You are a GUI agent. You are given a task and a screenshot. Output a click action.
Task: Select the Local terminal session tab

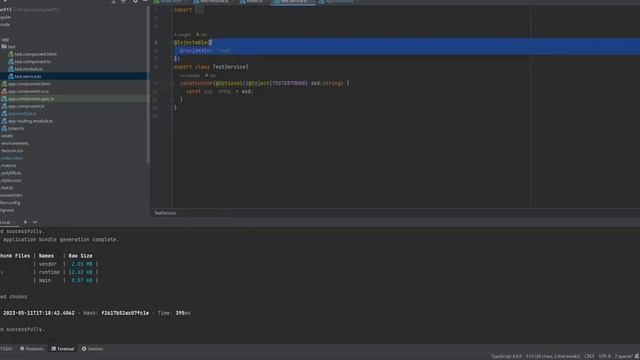pos(7,222)
